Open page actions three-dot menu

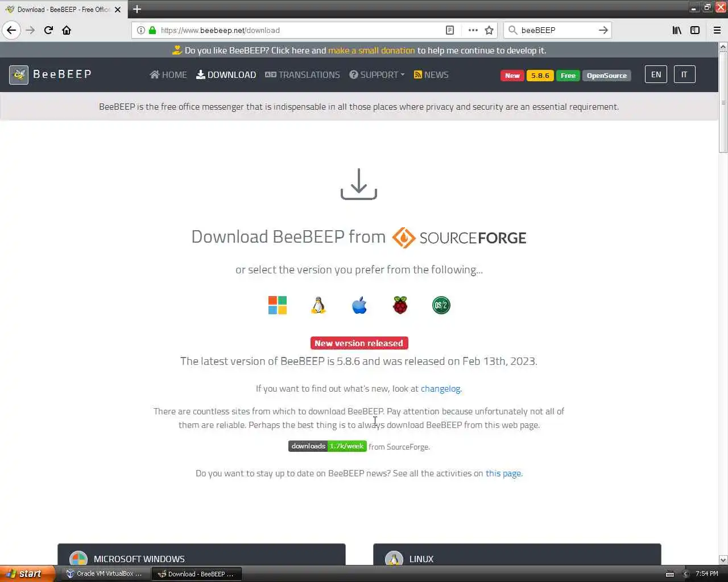pos(473,30)
